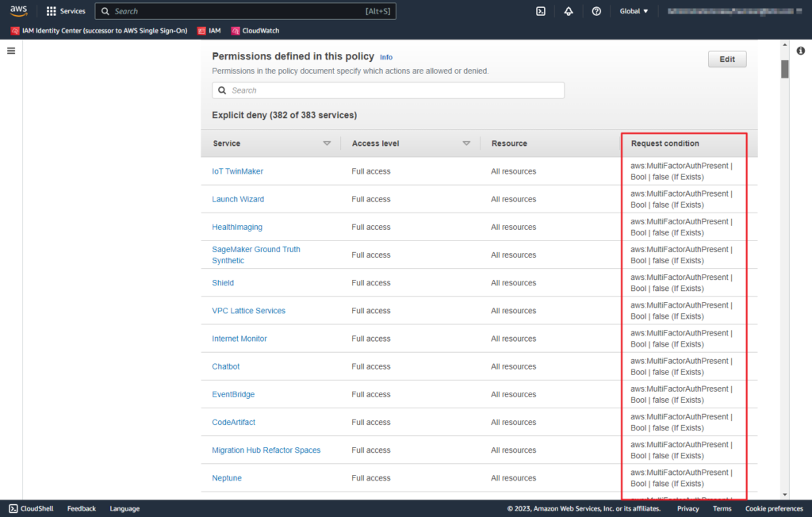Click the magnifier icon in permissions search

coord(222,90)
